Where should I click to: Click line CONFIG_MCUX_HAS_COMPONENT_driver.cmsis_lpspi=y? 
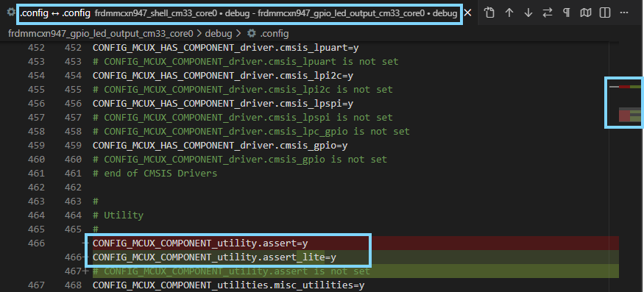tap(223, 104)
